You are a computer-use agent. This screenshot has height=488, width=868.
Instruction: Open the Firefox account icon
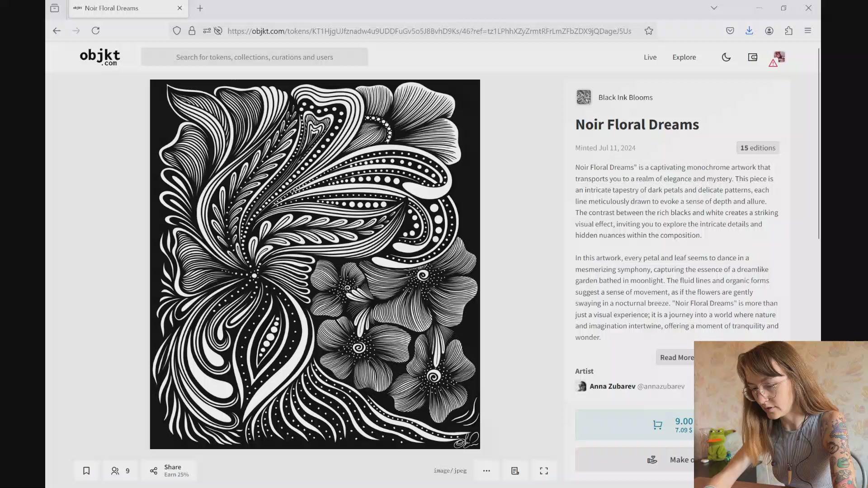[x=769, y=31]
